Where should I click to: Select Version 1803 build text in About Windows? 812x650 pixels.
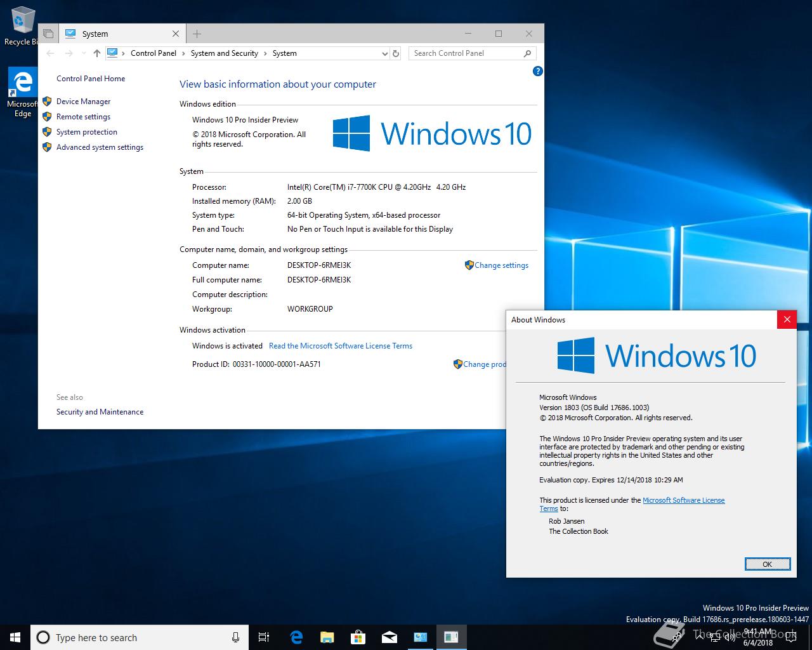pos(594,408)
